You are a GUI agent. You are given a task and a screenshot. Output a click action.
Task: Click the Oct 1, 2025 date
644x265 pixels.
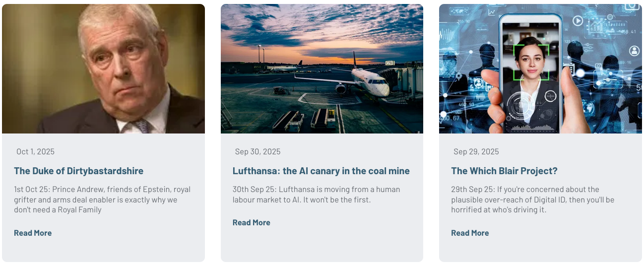pos(35,151)
